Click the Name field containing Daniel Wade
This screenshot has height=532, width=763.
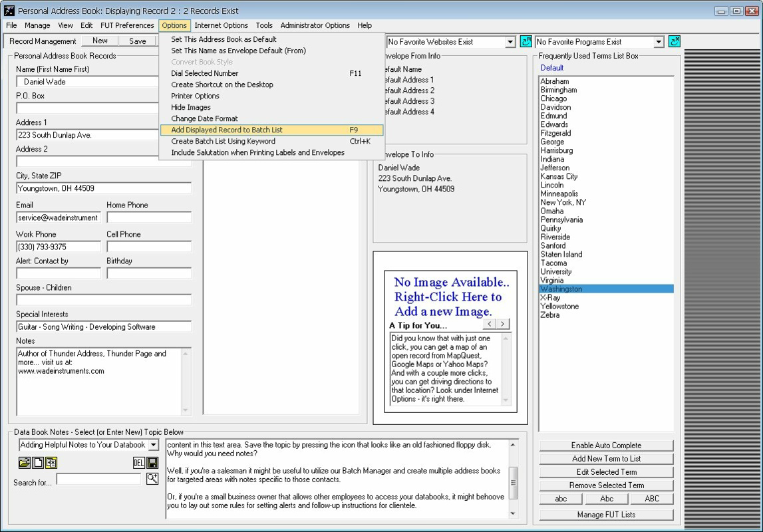[x=88, y=82]
